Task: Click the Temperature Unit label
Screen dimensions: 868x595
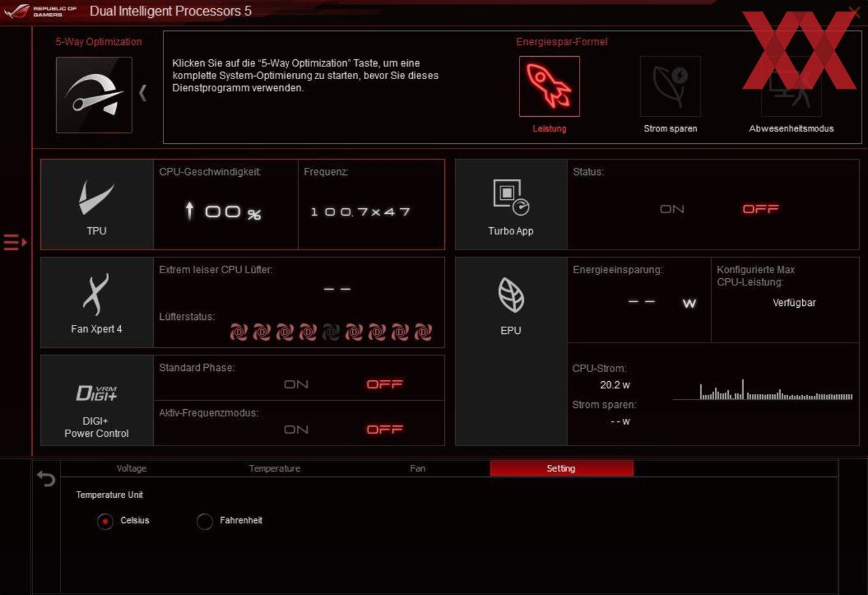Action: coord(110,495)
